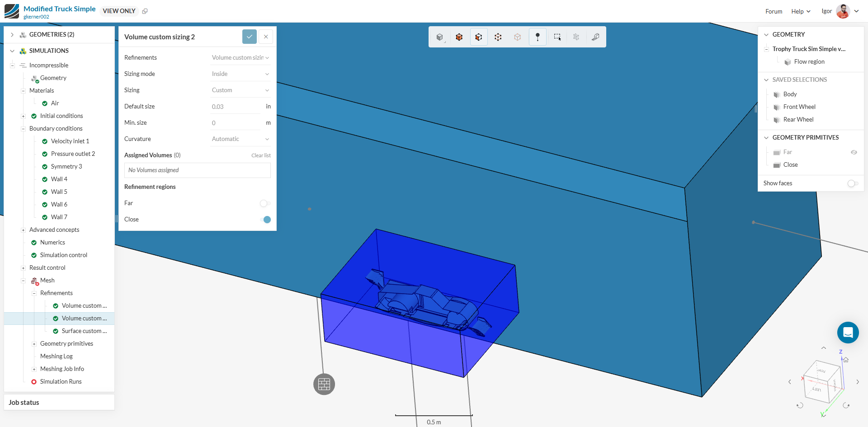Select the faded node selection cube tool
The image size is (868, 427).
pyautogui.click(x=518, y=37)
